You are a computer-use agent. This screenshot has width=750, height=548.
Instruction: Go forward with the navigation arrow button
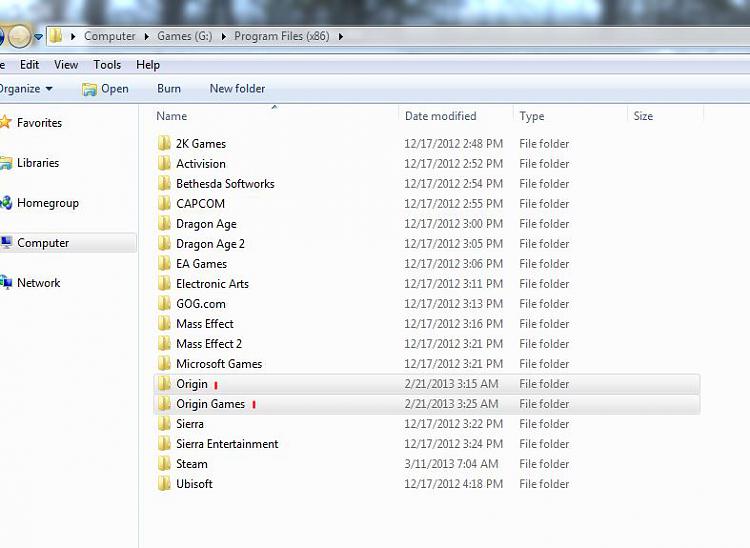(x=19, y=36)
